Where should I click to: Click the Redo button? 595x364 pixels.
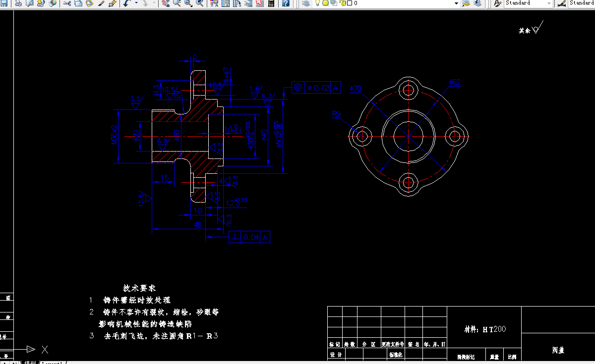pos(146,3)
